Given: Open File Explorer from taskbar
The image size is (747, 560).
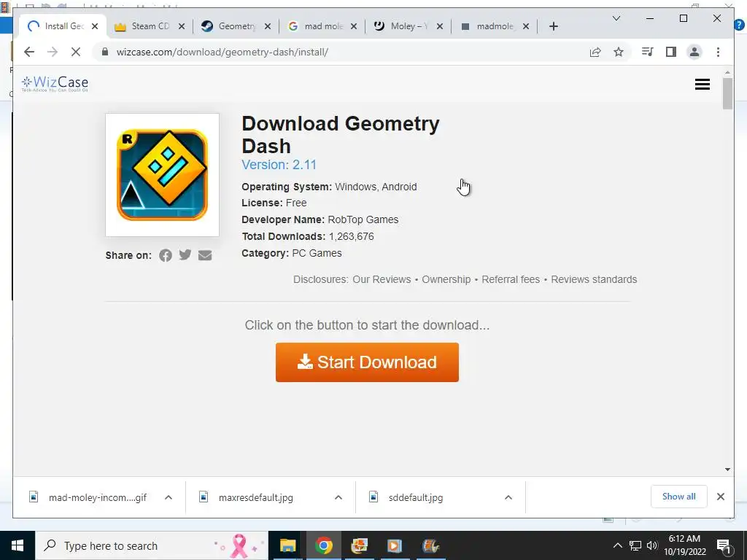Looking at the screenshot, I should (287, 545).
